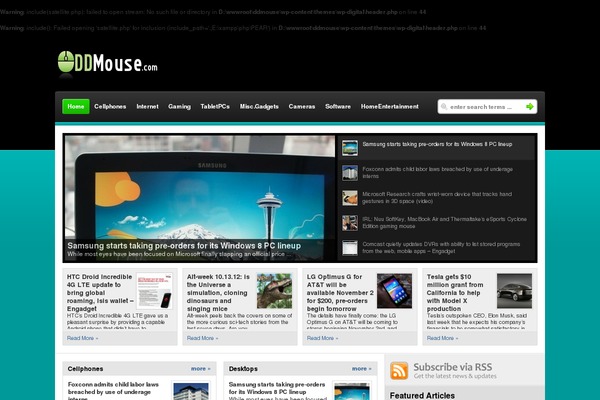Click the LG Optimus G phone thumbnail
600x400 pixels.
point(395,291)
